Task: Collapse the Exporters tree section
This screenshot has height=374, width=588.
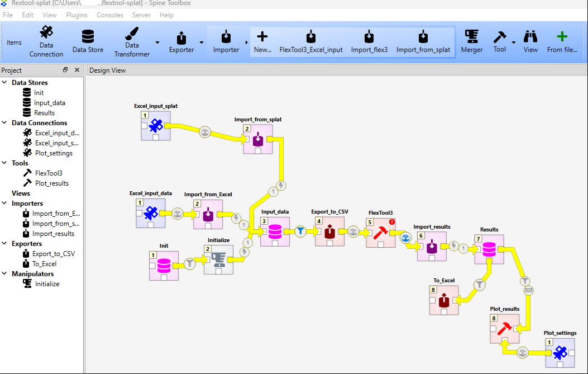Action: 6,243
